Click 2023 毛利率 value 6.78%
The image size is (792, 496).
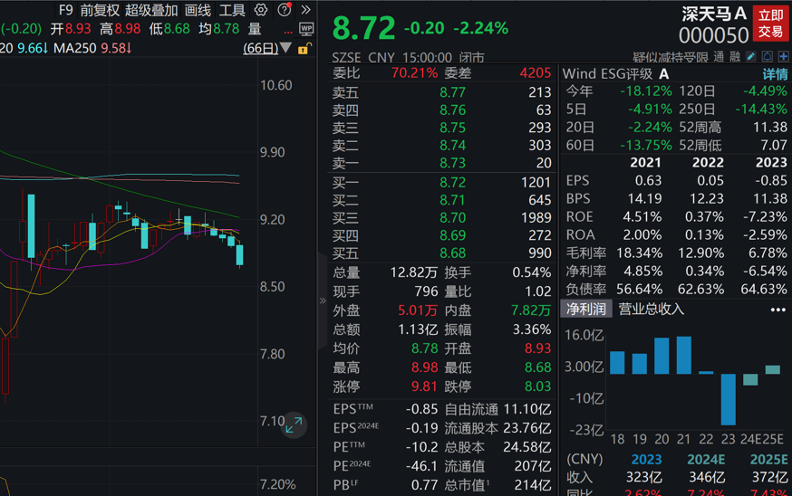pyautogui.click(x=768, y=253)
